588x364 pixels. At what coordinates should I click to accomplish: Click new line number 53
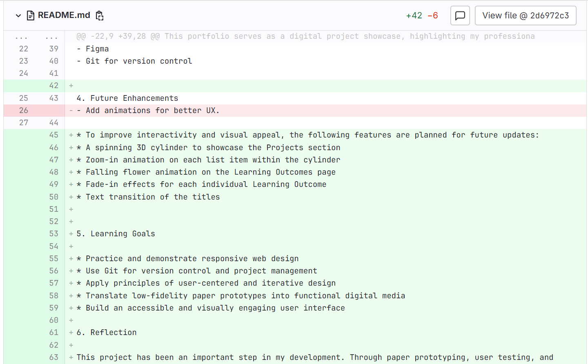(x=53, y=234)
